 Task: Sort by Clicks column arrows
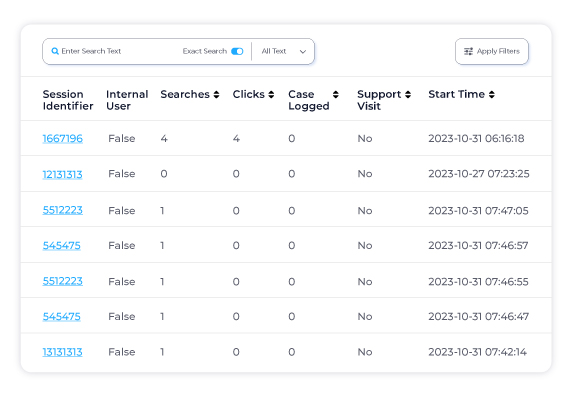tap(271, 94)
